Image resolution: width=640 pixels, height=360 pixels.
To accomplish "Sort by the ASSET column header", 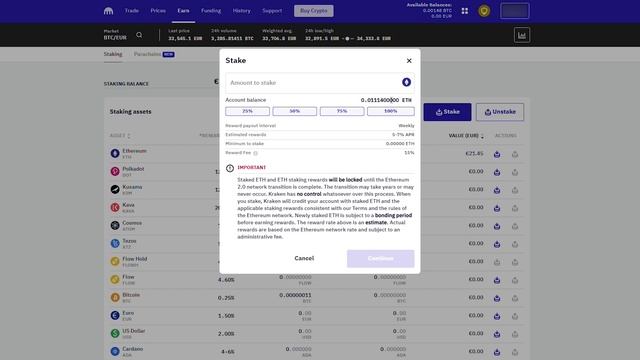I will (x=120, y=136).
